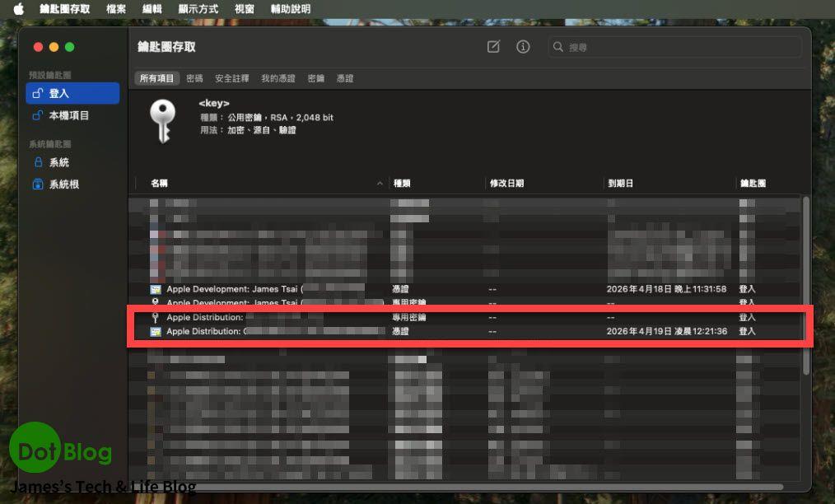Image resolution: width=835 pixels, height=504 pixels.
Task: Click the padlock icon beside 系統
Action: point(37,163)
